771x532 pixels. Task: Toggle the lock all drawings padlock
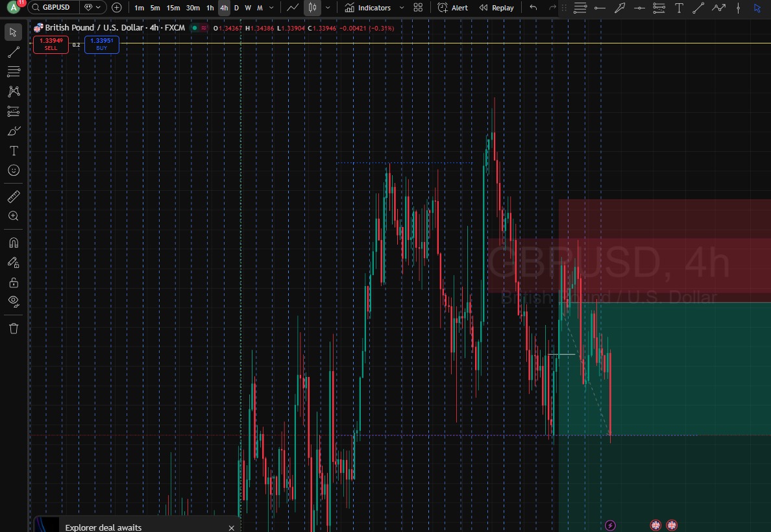(13, 282)
